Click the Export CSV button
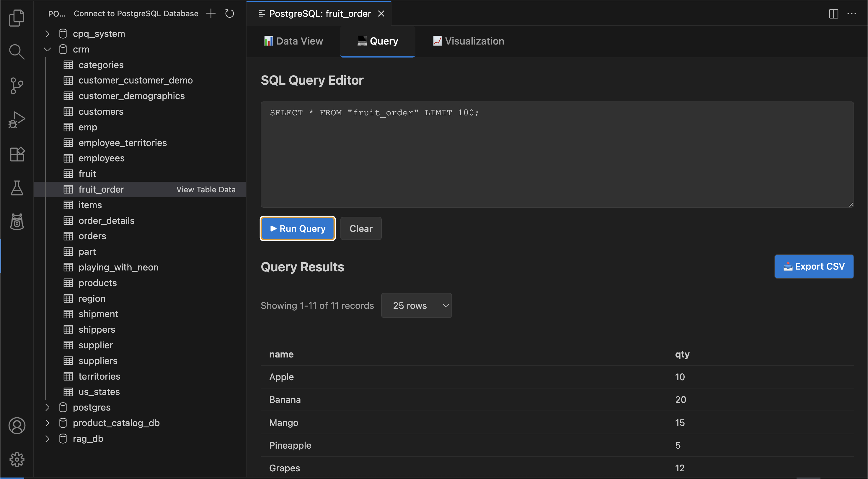Screen dimensions: 868x479 tap(814, 266)
